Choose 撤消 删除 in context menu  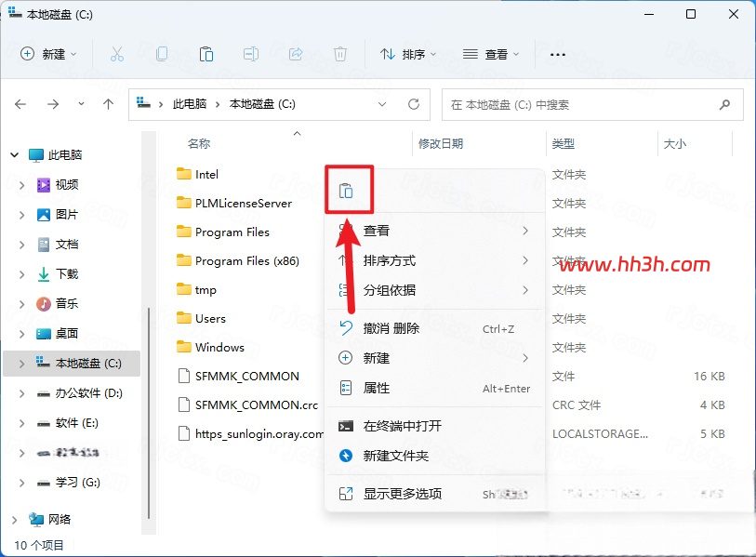click(435, 328)
